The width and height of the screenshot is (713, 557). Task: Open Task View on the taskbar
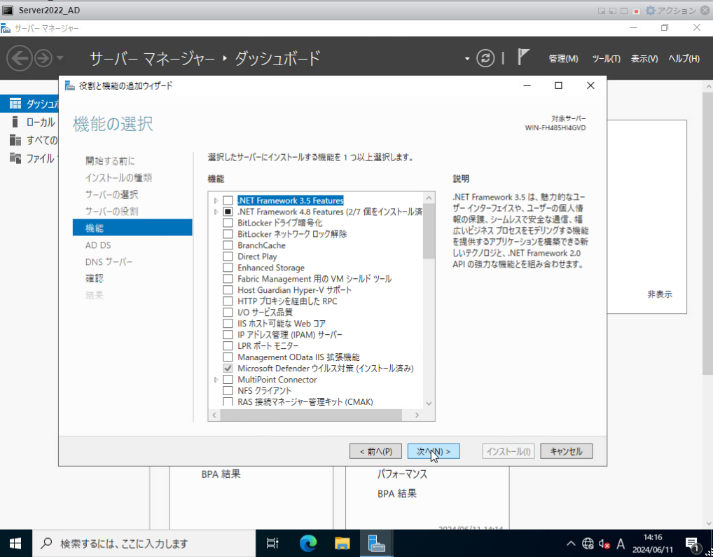click(272, 543)
